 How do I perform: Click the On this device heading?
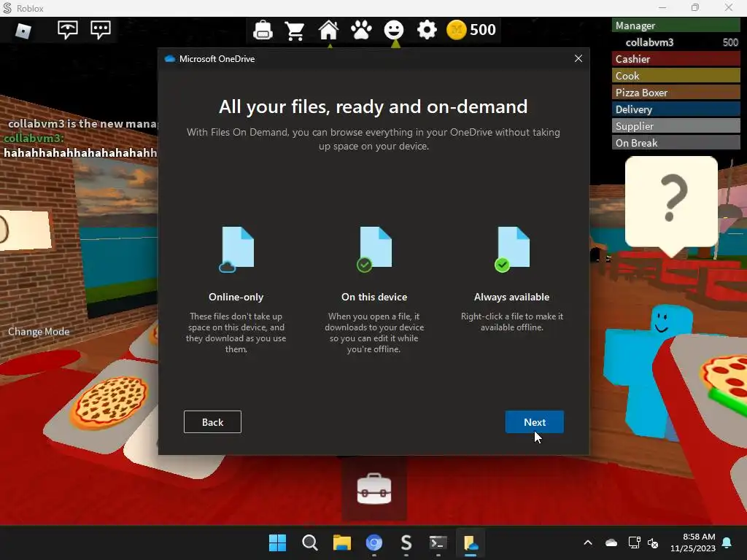pos(374,297)
